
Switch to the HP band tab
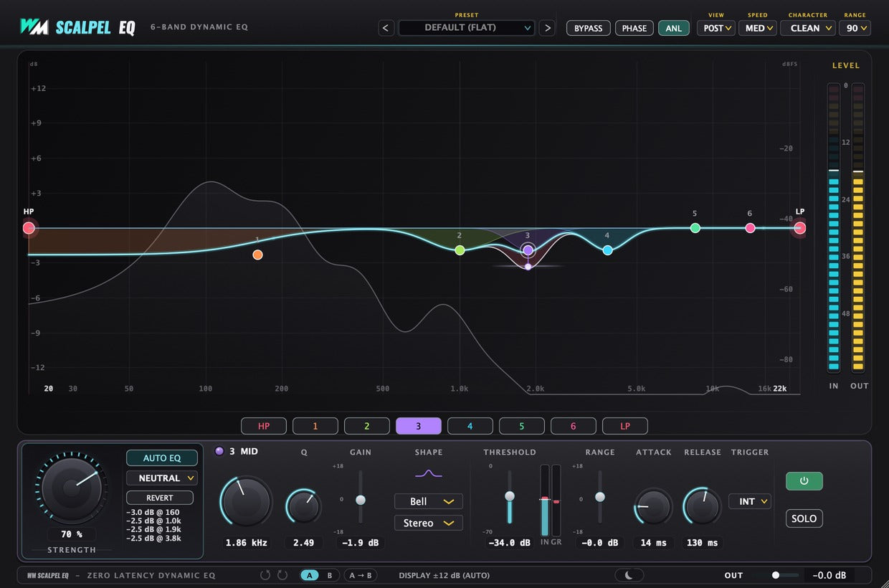(x=264, y=426)
